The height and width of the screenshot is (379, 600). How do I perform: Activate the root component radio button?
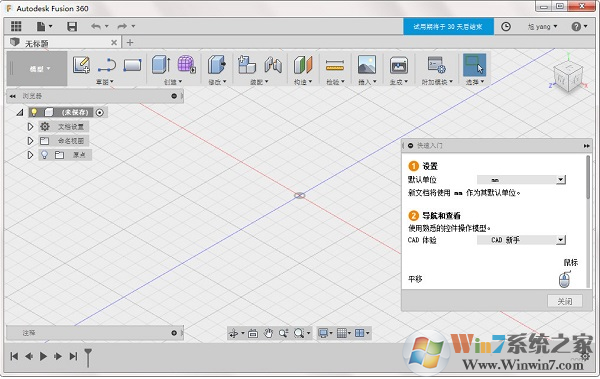tap(100, 113)
